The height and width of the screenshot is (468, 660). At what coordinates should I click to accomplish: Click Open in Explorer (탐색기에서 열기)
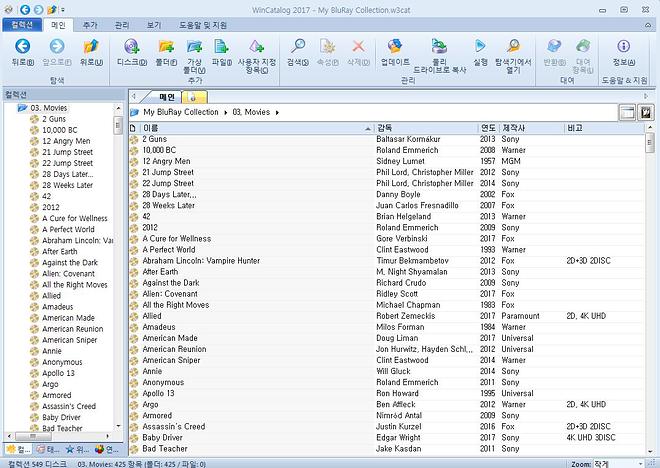click(512, 47)
